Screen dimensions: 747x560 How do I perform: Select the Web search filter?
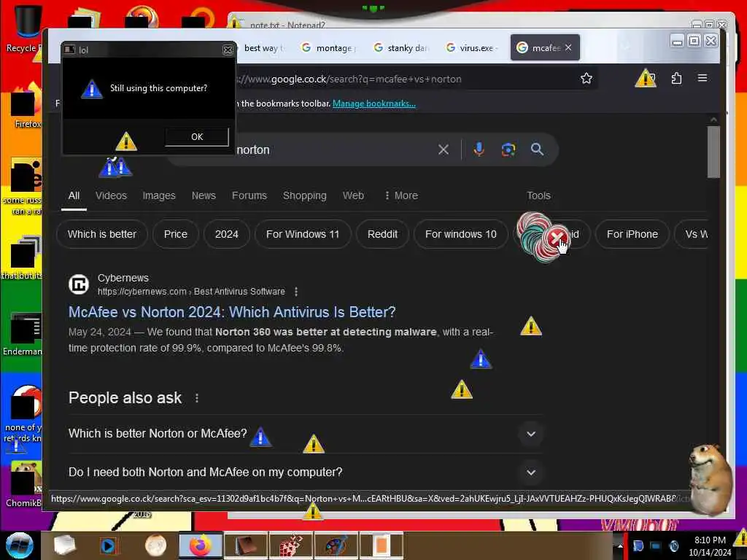pyautogui.click(x=353, y=195)
